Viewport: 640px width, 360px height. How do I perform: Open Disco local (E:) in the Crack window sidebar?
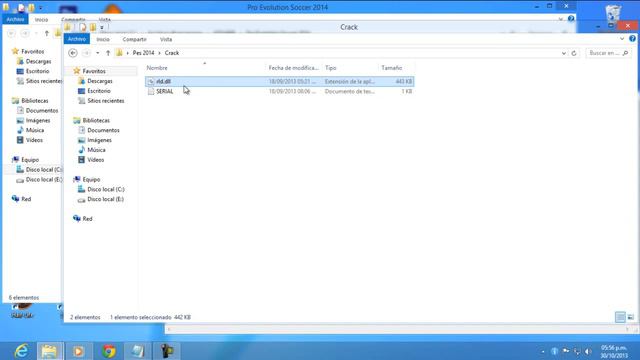(x=105, y=199)
